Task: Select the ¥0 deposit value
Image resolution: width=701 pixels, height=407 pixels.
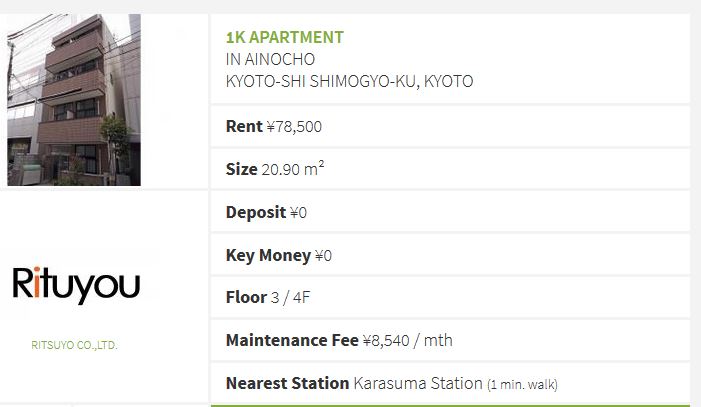Action: click(298, 212)
